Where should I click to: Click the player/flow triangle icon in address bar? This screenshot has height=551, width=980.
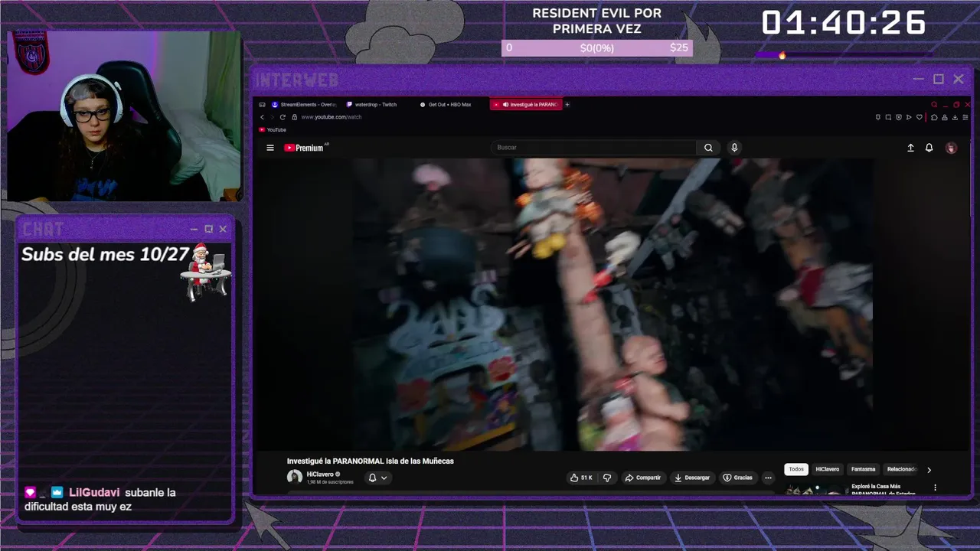(909, 117)
